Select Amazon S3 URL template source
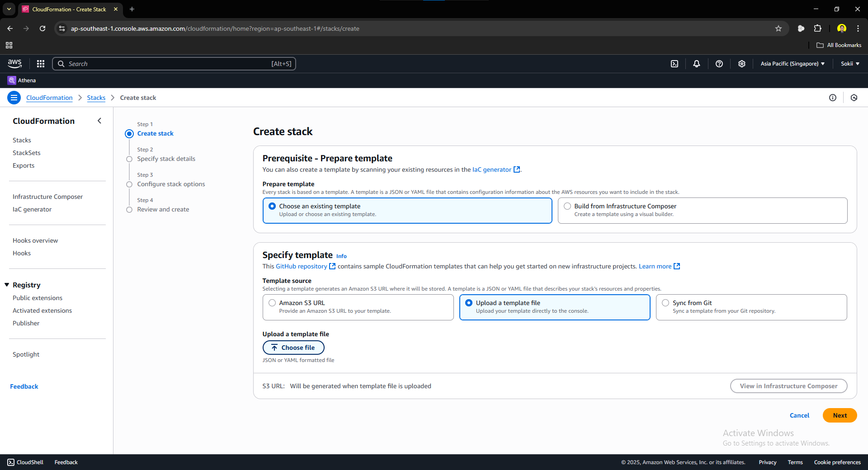Viewport: 868px width, 470px height. (358, 307)
